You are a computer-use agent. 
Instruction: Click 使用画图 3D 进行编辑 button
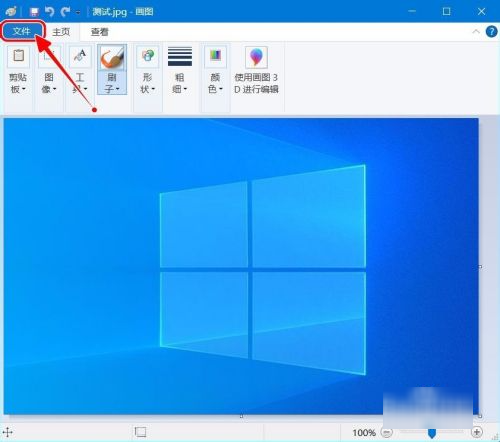click(x=256, y=70)
